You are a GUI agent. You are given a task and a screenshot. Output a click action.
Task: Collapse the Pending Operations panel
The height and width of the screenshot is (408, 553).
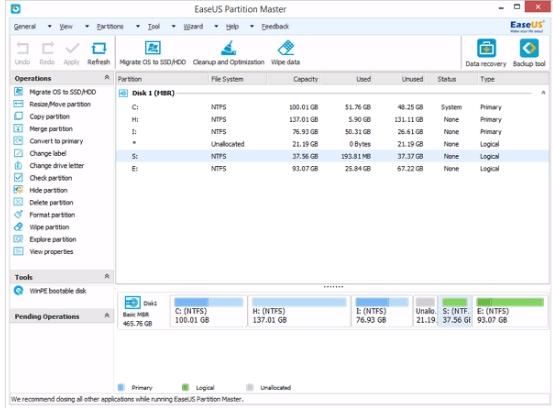107,315
